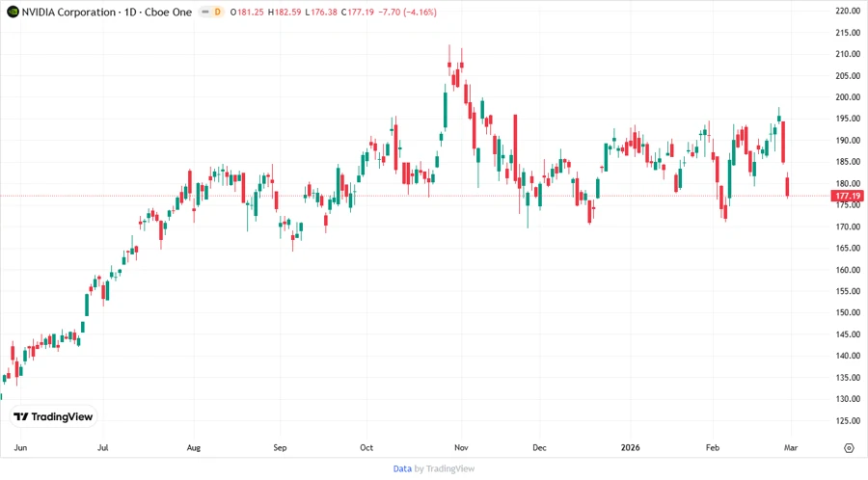This screenshot has width=868, height=480.
Task: Click the 200.00 price axis label
Action: [848, 96]
